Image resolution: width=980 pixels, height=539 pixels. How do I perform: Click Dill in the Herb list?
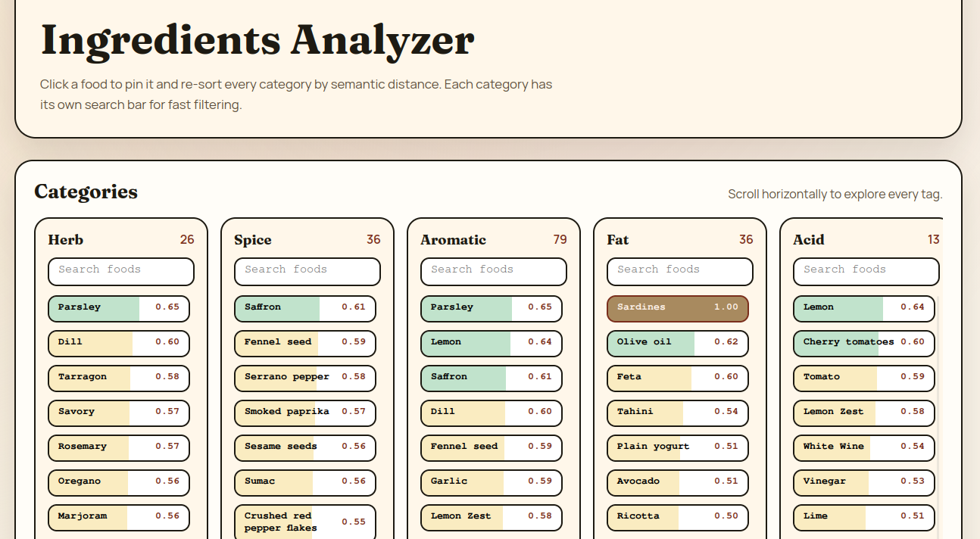coord(118,342)
